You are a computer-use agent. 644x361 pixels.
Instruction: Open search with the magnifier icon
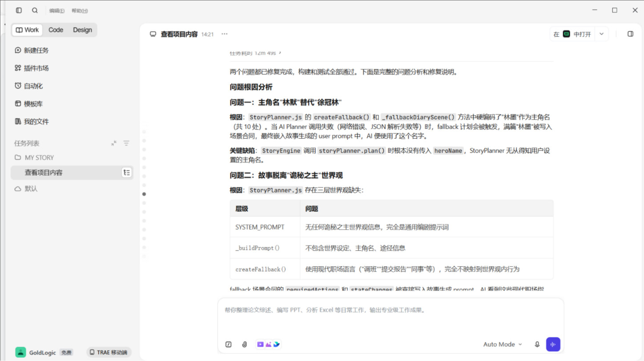[x=35, y=10]
